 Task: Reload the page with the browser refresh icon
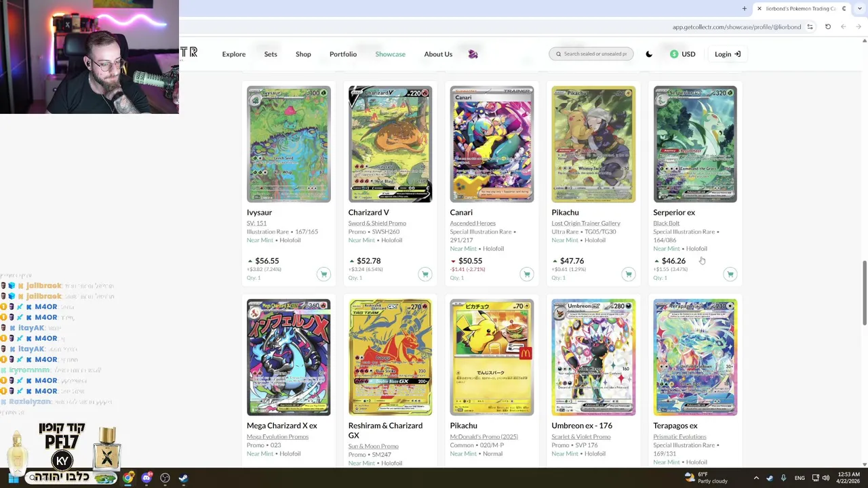tap(828, 27)
